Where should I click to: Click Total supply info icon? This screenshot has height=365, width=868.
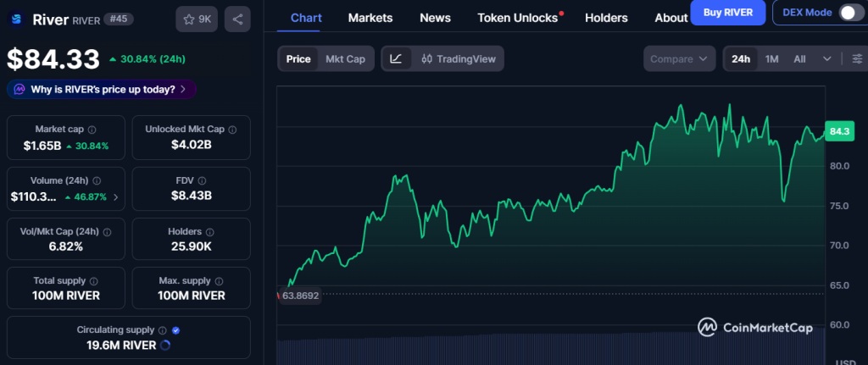94,281
